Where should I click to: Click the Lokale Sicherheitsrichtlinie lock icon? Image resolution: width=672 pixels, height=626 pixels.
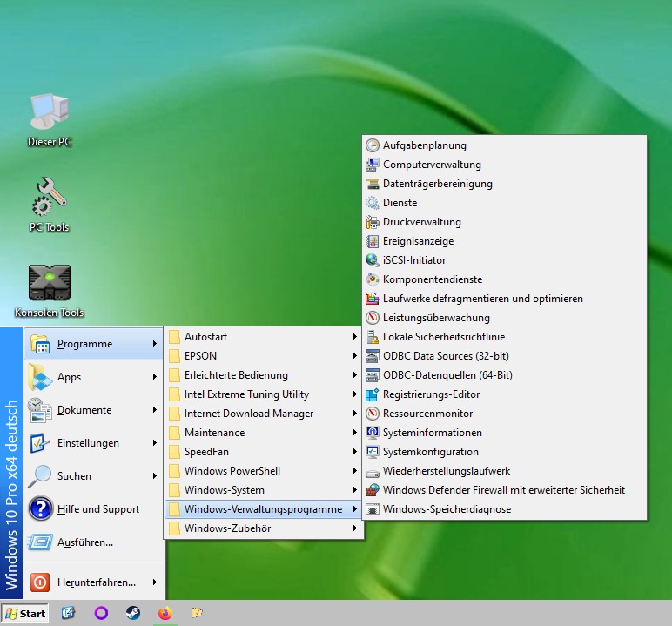(372, 337)
